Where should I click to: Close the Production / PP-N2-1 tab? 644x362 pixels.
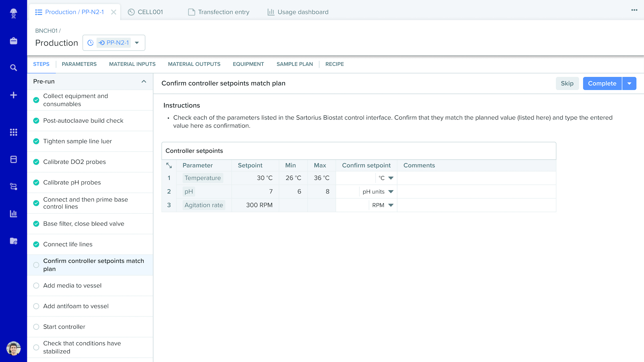(x=114, y=12)
